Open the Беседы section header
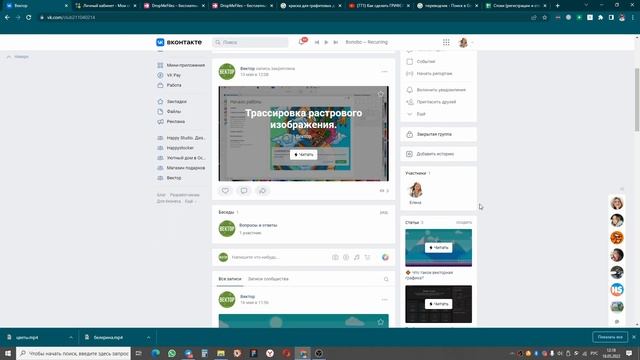 (229, 212)
